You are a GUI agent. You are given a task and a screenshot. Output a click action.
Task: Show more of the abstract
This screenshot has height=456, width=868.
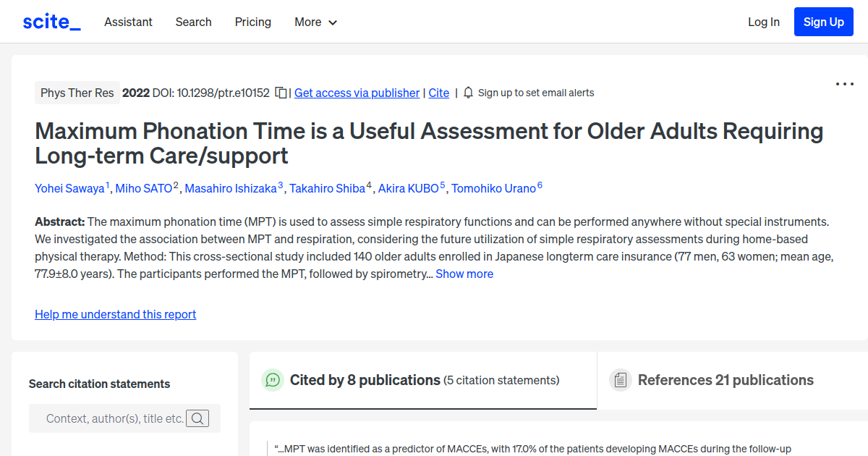coord(464,274)
